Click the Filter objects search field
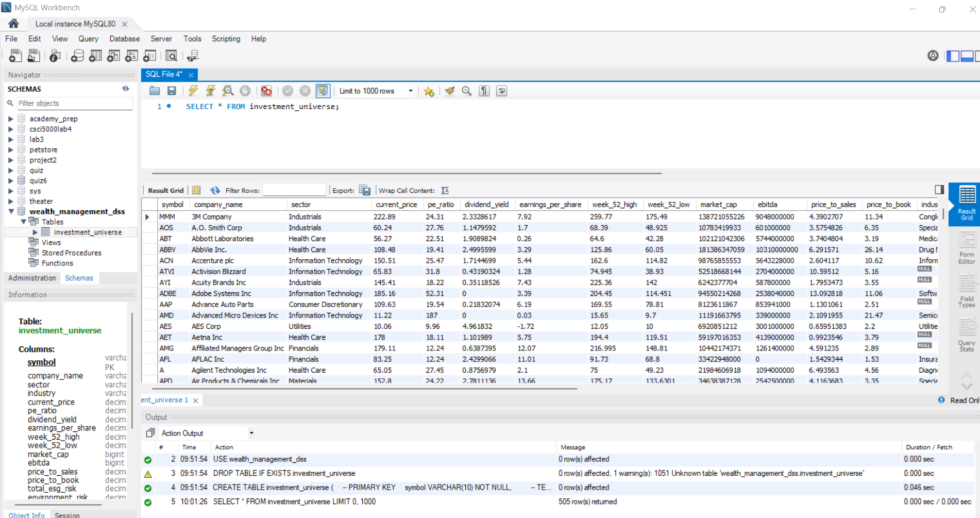This screenshot has height=518, width=980. (75, 104)
